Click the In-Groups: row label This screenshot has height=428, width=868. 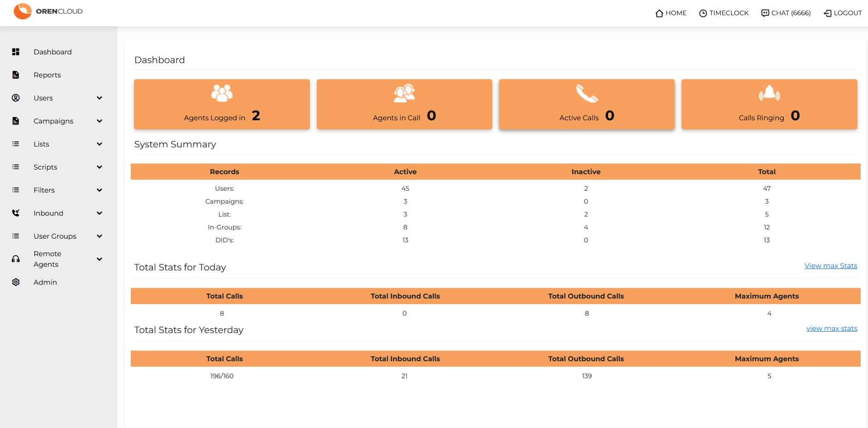[225, 227]
